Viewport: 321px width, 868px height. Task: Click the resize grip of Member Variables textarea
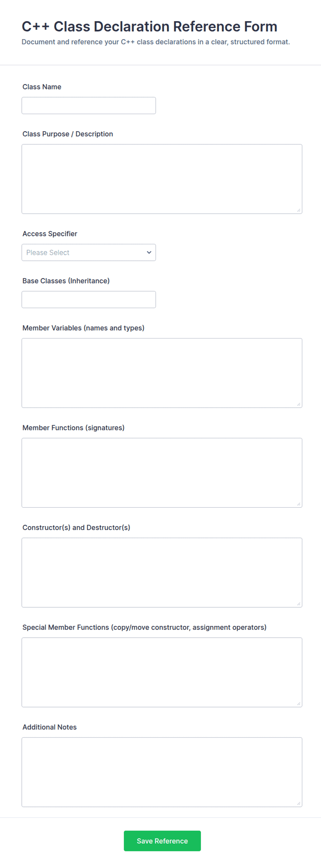(299, 404)
